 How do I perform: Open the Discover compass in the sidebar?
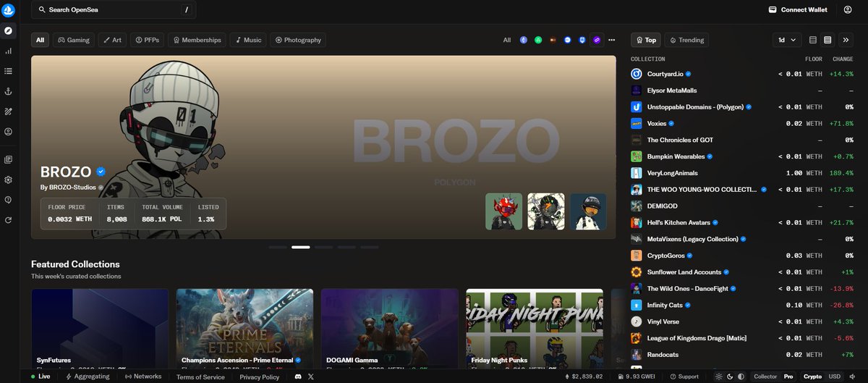9,31
